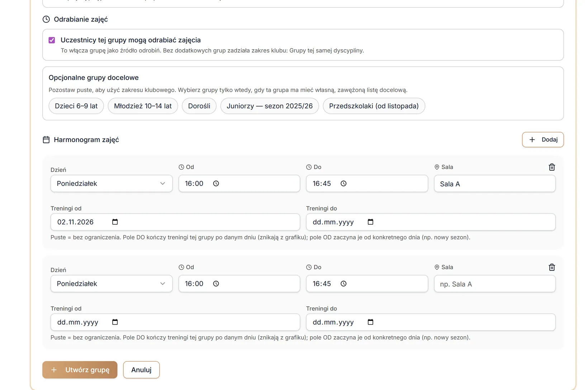Delete the first schedule entry with Sala A
This screenshot has height=390, width=588.
coord(552,167)
